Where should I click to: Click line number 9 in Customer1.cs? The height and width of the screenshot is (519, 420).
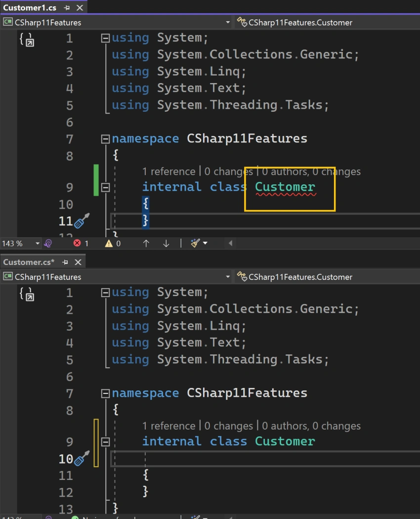point(69,188)
